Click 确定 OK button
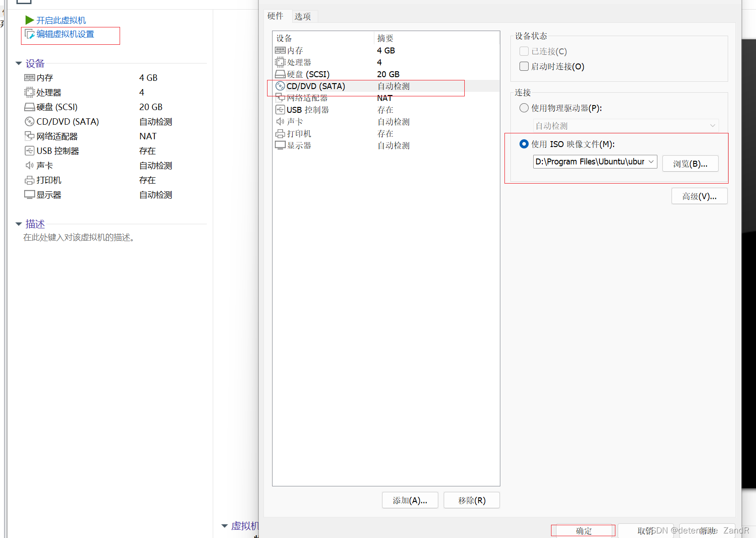The image size is (756, 538). 583,531
